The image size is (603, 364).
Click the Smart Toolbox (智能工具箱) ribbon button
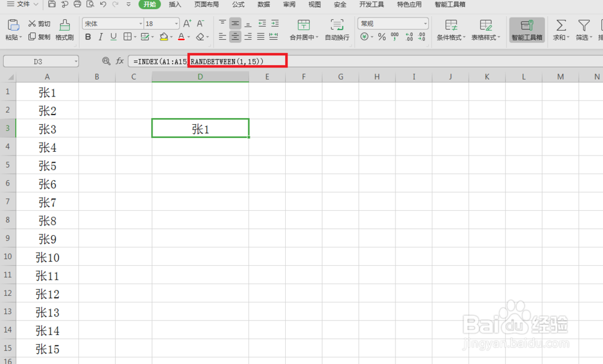527,30
